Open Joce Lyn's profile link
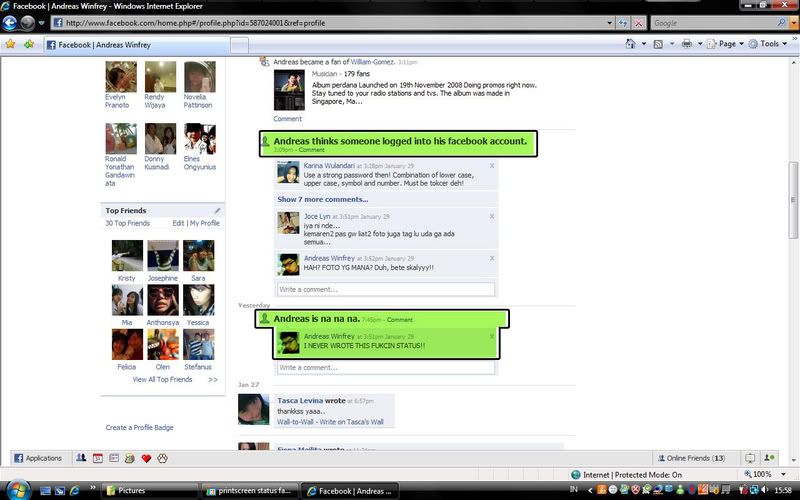Screen dimensions: 800x500 317,216
